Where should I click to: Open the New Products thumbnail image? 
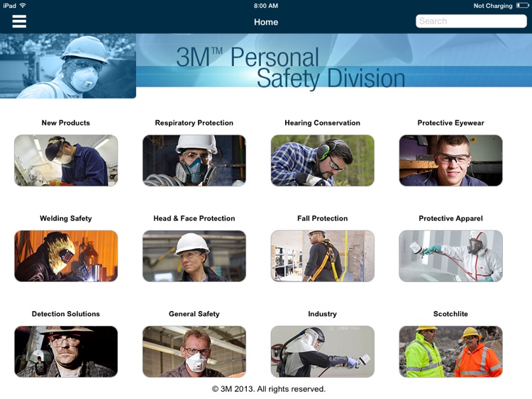point(66,160)
